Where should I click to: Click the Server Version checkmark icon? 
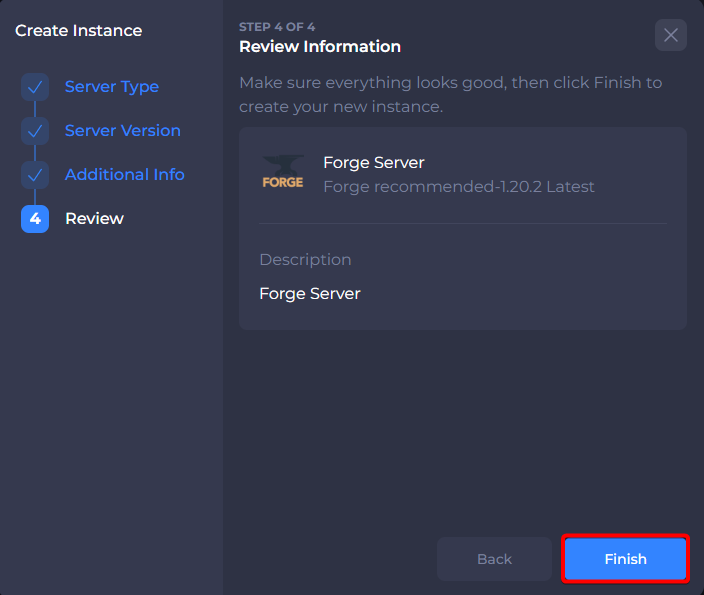(35, 131)
